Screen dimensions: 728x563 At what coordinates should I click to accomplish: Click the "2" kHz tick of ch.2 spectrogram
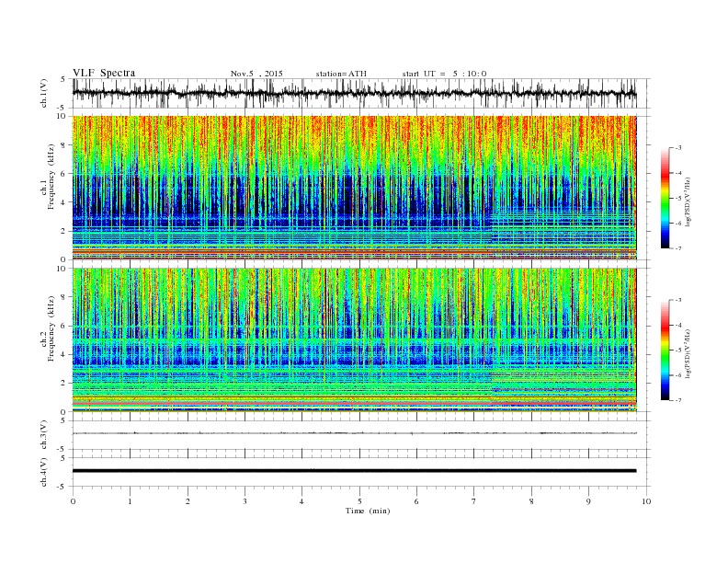(64, 384)
